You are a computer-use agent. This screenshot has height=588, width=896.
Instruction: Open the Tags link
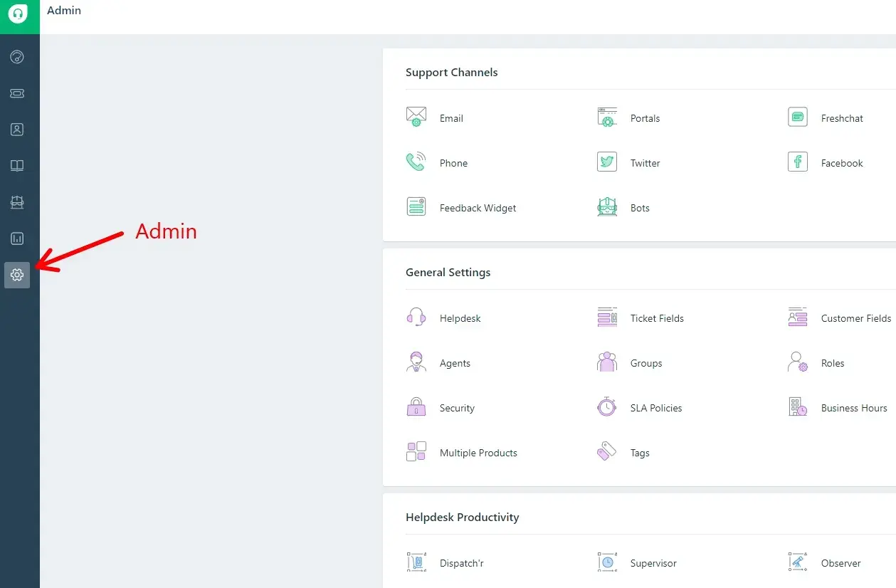pyautogui.click(x=640, y=453)
